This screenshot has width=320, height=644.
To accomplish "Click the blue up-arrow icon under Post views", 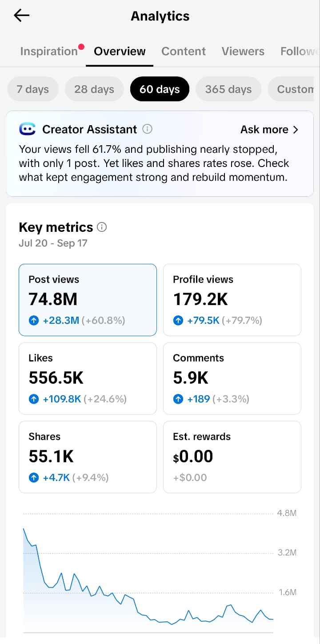I will tap(34, 320).
